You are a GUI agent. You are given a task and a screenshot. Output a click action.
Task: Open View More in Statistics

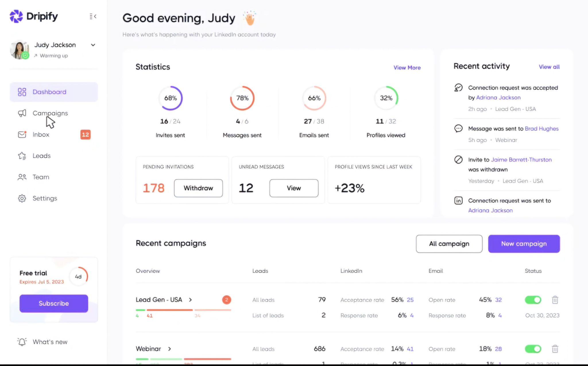pyautogui.click(x=407, y=68)
